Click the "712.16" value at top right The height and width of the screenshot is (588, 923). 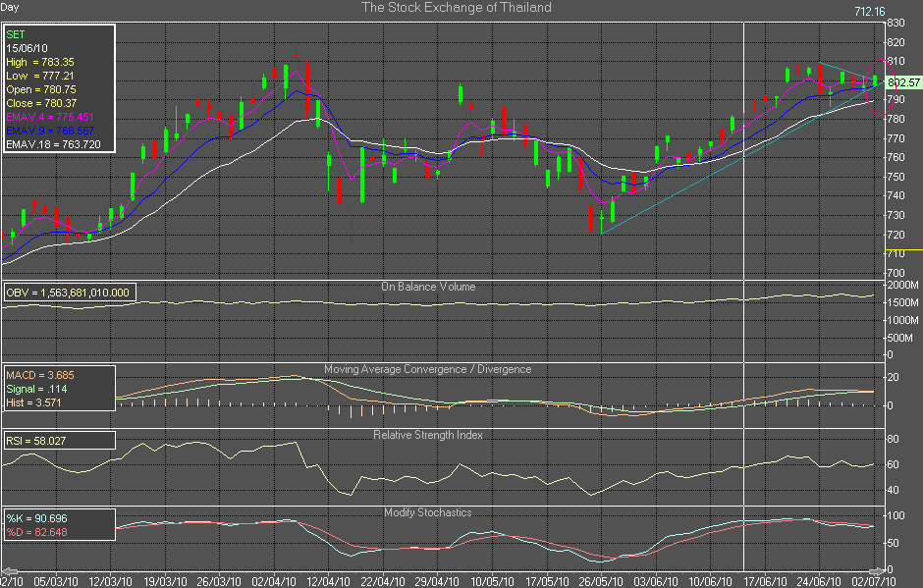(x=869, y=12)
